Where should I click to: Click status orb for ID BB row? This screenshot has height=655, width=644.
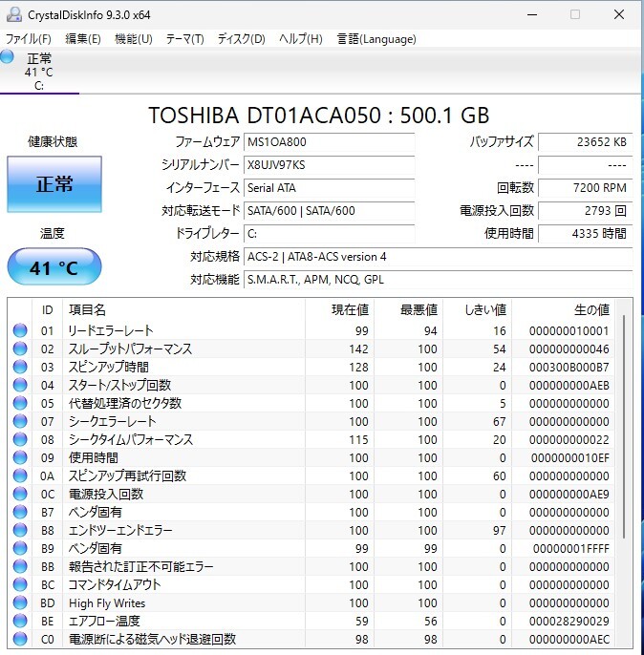[x=20, y=566]
